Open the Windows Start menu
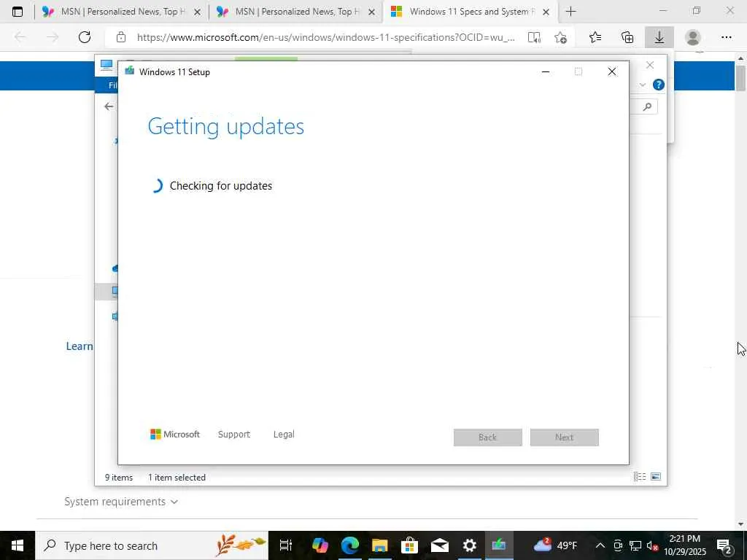Image resolution: width=747 pixels, height=560 pixels. tap(18, 545)
